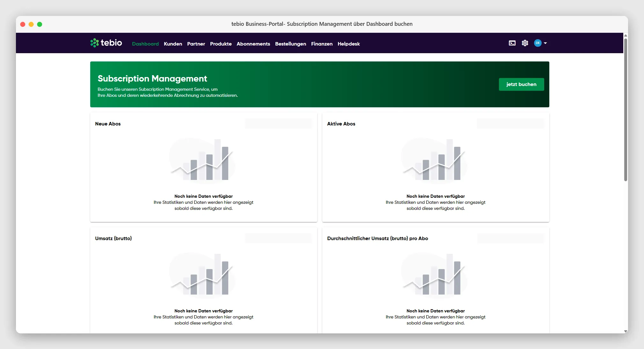Click the Umsatz (brutto) card title

(x=113, y=238)
